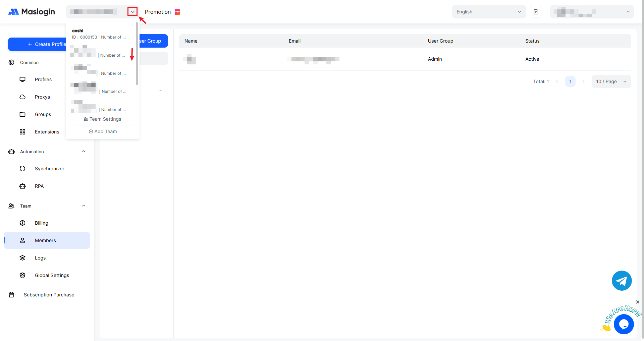Collapse the Automation section
The height and width of the screenshot is (341, 644).
pos(84,152)
